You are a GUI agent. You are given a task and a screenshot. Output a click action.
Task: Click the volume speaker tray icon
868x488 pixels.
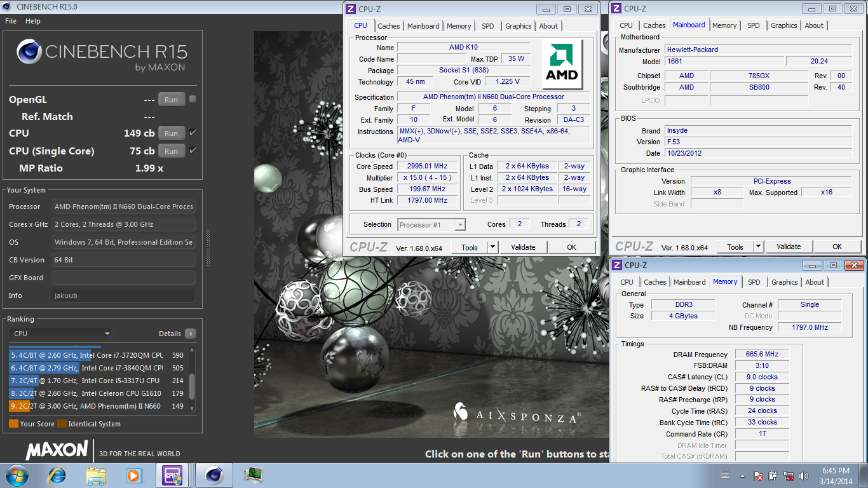click(x=804, y=476)
